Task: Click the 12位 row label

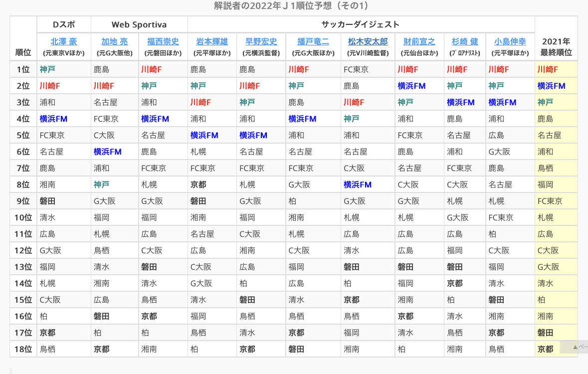Action: pos(23,251)
